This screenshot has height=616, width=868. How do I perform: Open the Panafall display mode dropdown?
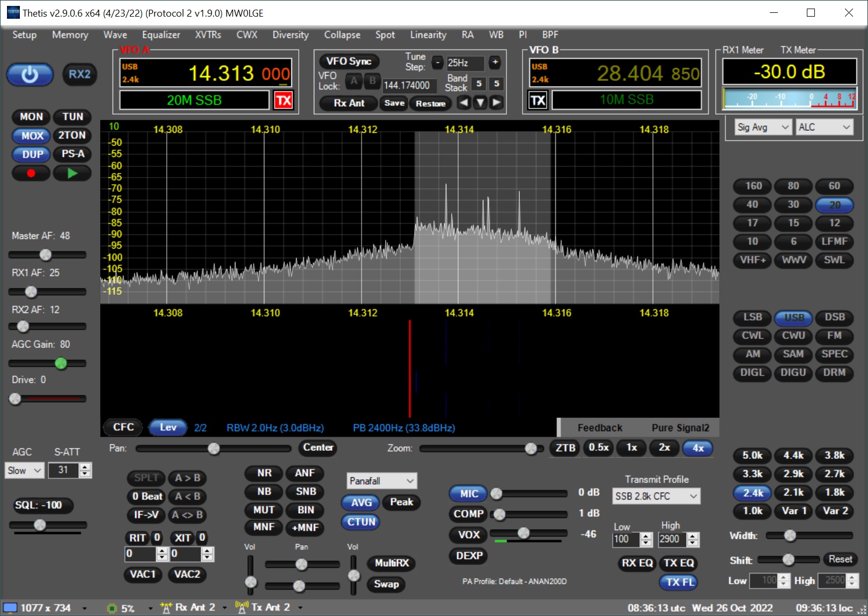[x=381, y=480]
